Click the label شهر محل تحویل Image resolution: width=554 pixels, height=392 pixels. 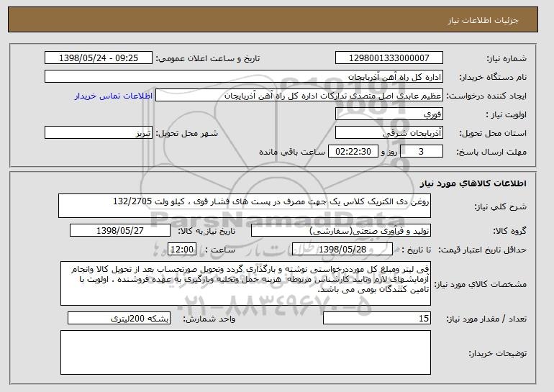pos(187,134)
